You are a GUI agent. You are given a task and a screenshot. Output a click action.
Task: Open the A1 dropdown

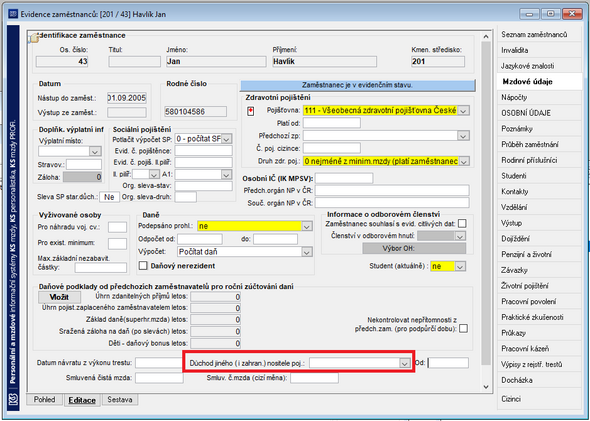coord(226,175)
